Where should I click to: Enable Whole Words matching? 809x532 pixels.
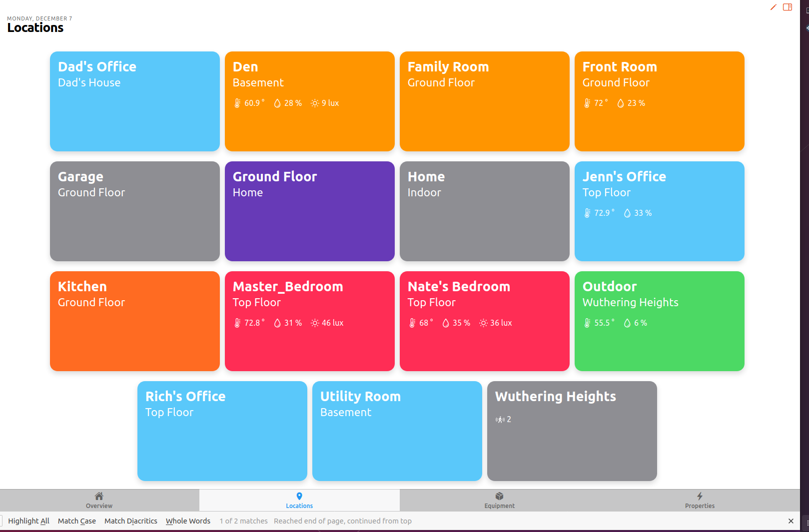pyautogui.click(x=188, y=521)
